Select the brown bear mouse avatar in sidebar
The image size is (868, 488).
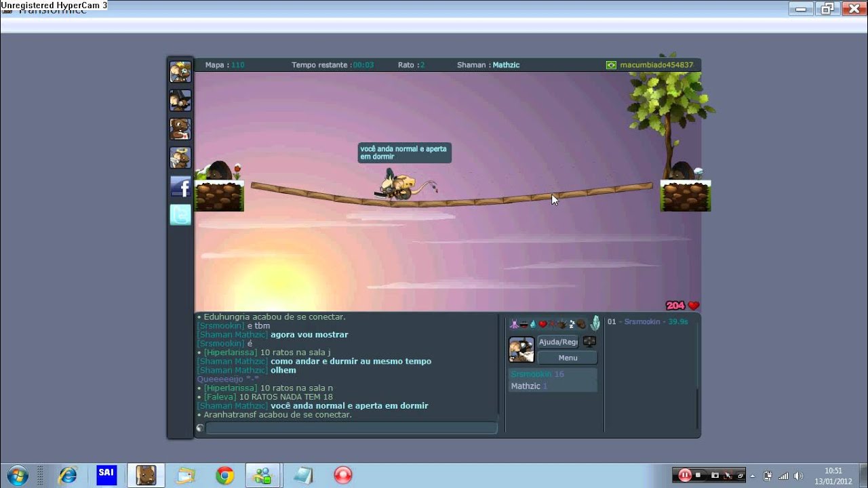[x=180, y=129]
